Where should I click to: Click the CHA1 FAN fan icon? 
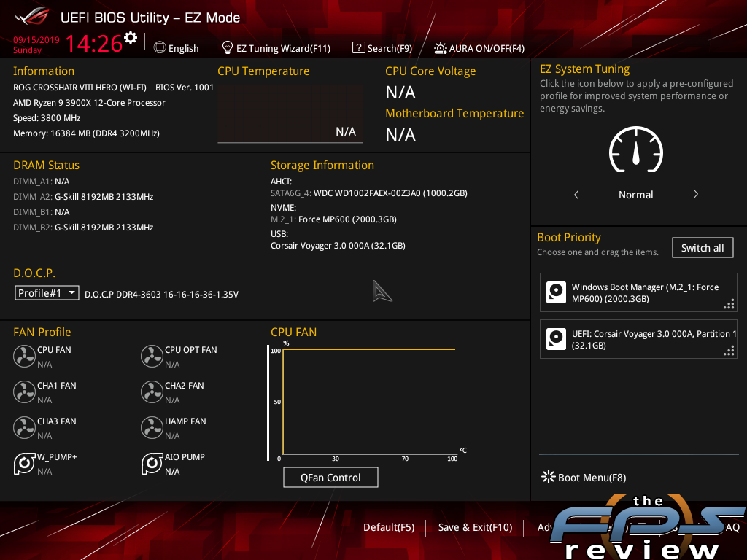[24, 392]
